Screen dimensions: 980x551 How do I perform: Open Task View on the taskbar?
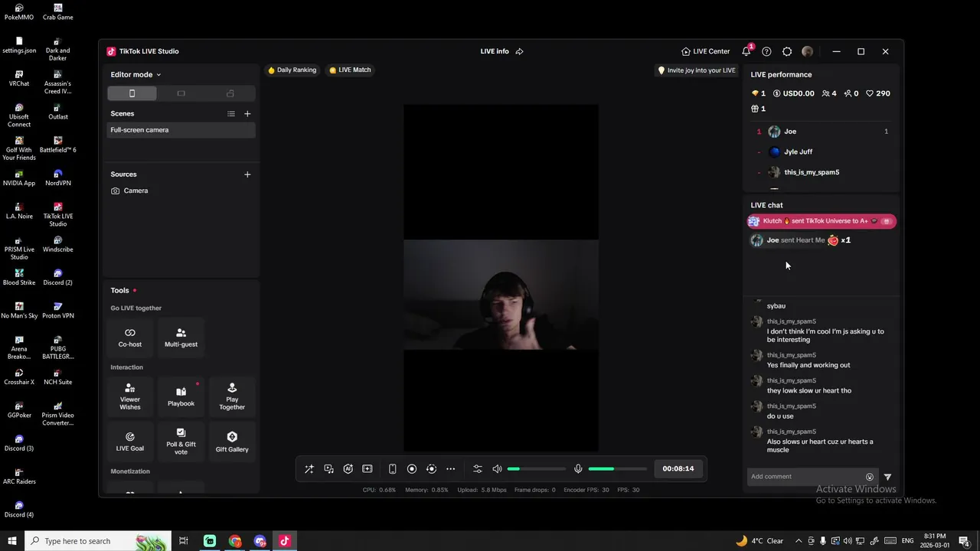coord(184,541)
